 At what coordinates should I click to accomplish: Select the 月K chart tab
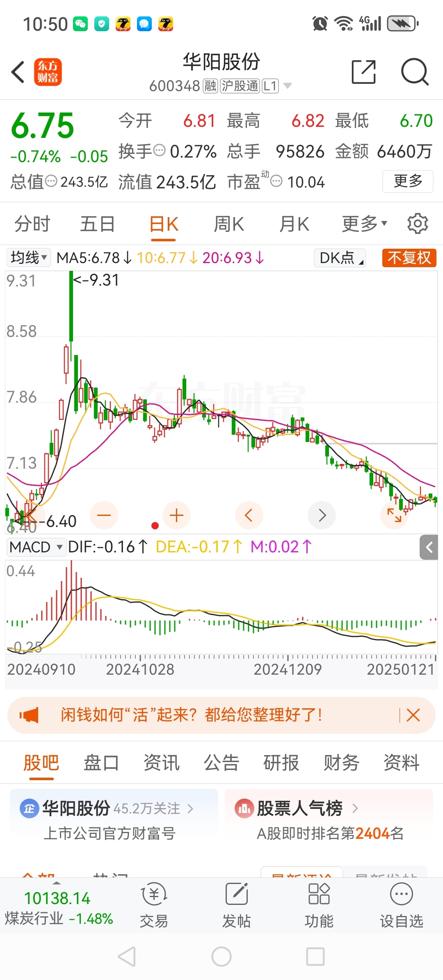[294, 224]
